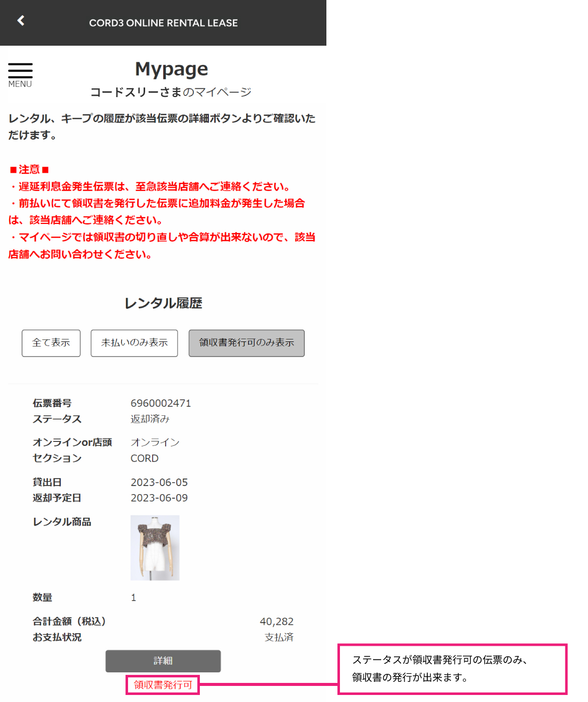The image size is (588, 702).
Task: Select the 未払いのみ表示 filter button
Action: click(134, 343)
